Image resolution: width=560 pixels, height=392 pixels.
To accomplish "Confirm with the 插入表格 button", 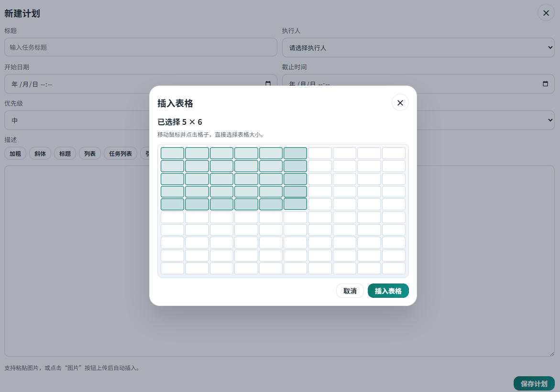I will 388,291.
